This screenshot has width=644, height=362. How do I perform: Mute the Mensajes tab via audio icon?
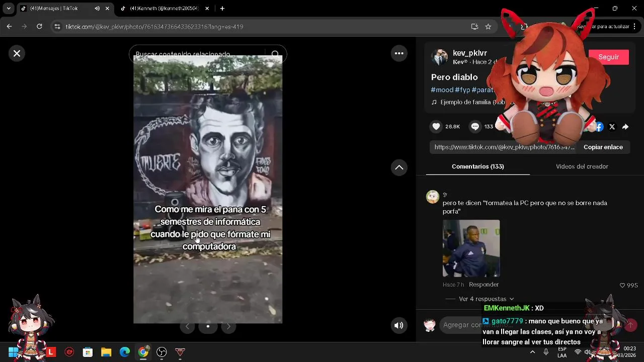click(x=97, y=9)
